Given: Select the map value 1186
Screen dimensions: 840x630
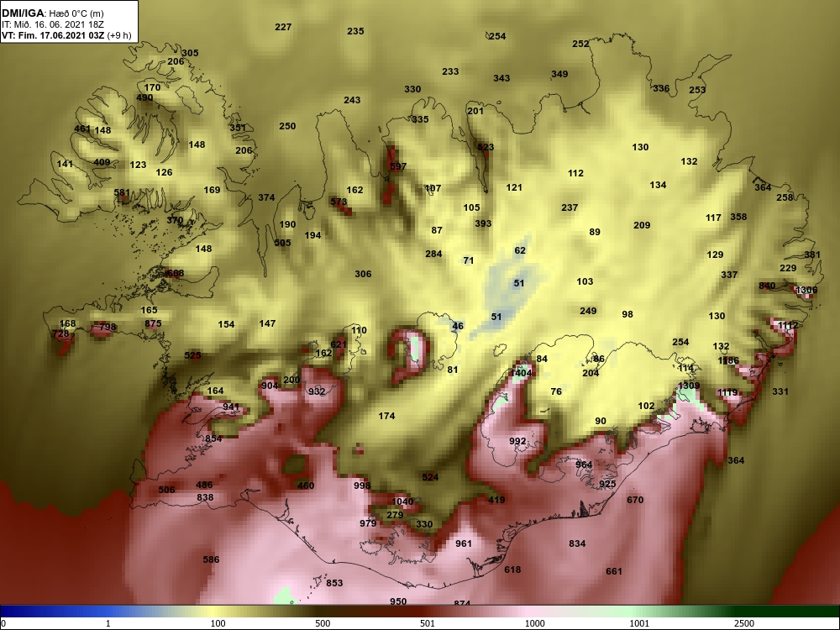Looking at the screenshot, I should coord(728,360).
